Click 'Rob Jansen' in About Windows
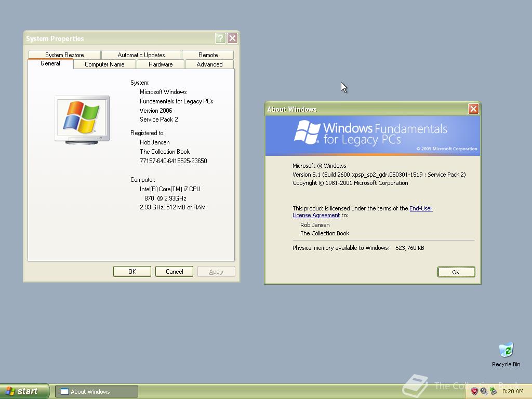Image resolution: width=532 pixels, height=399 pixels. (315, 225)
